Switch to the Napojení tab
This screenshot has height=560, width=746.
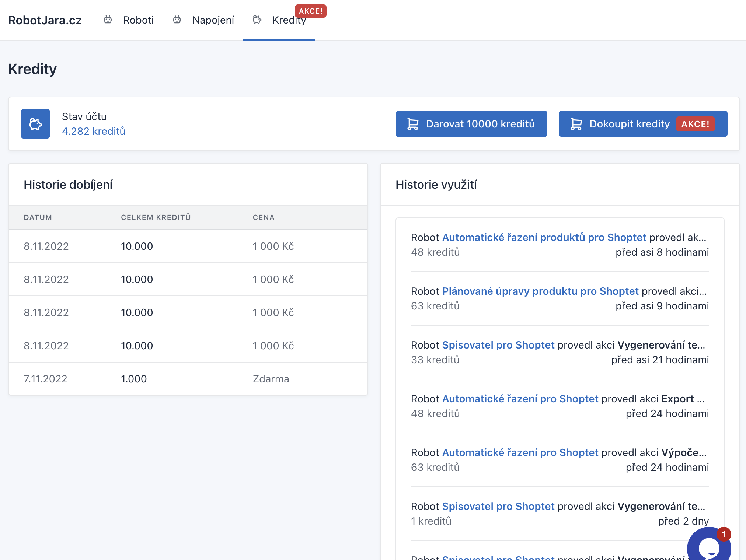pyautogui.click(x=213, y=20)
